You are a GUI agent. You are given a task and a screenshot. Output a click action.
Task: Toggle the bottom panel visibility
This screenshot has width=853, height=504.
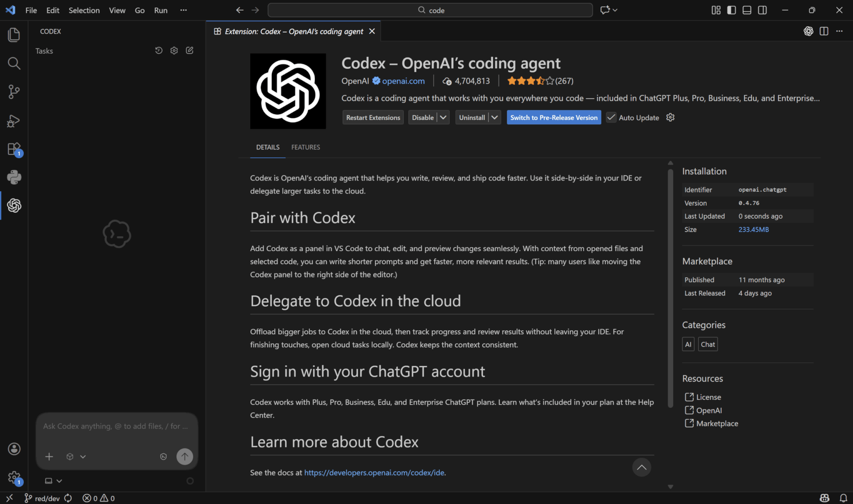tap(747, 10)
